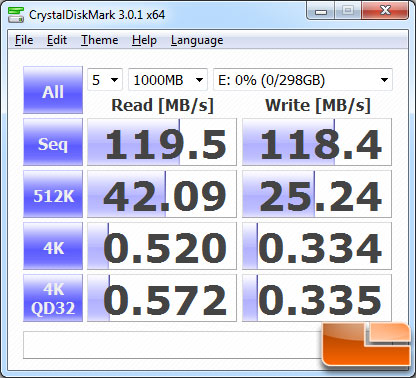Start the 4K QD32 benchmark test

[53, 298]
